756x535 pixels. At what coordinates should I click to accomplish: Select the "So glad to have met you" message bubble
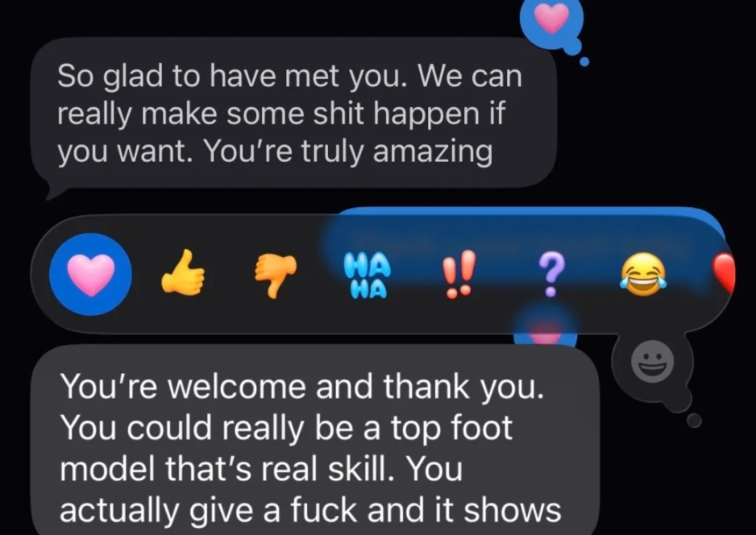coord(293,113)
